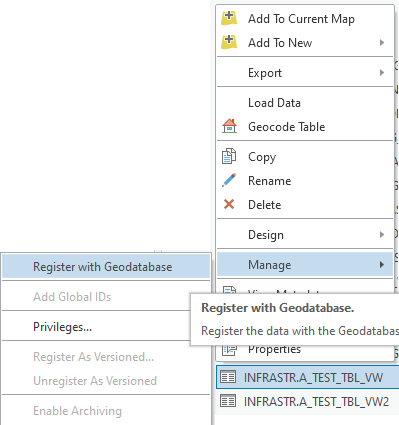Open the Add To New menu entry
This screenshot has width=399, height=425.
pyautogui.click(x=305, y=42)
